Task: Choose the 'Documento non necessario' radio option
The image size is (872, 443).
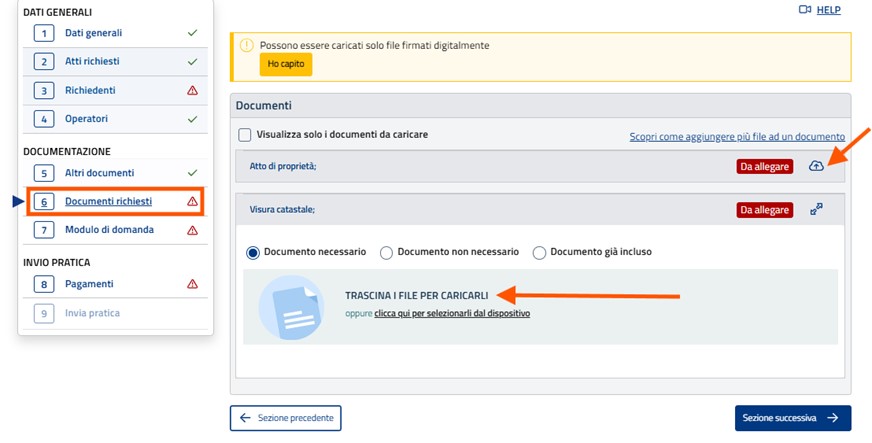Action: [387, 252]
